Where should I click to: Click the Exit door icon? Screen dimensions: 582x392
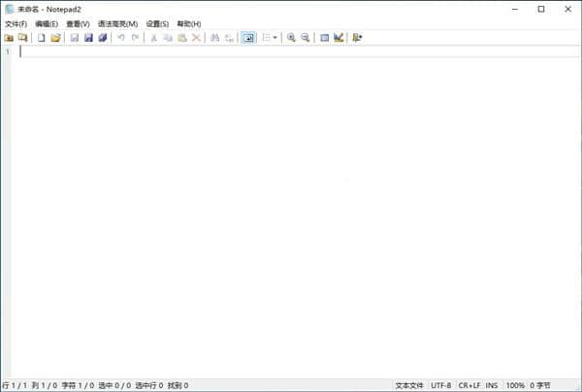(x=357, y=38)
